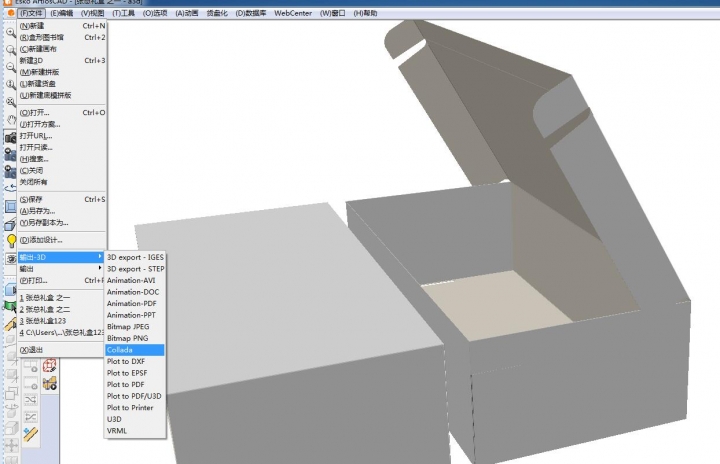Open the WebCenter menu
The height and width of the screenshot is (464, 720).
[293, 13]
